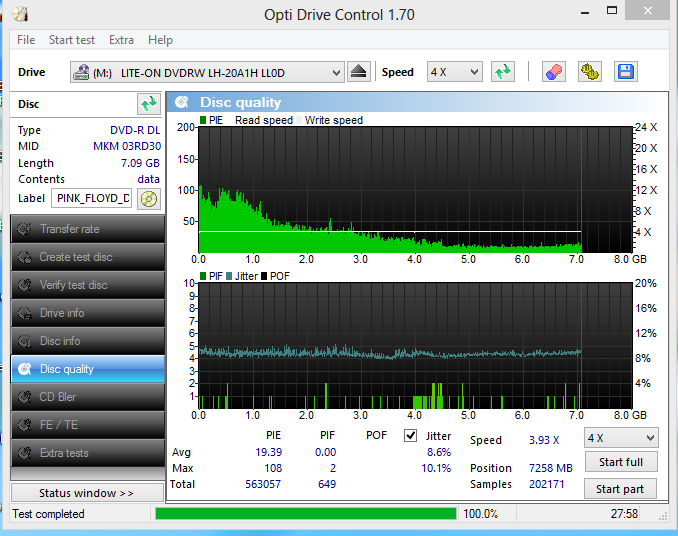Save results with the floppy disk icon
Screen dimensions: 678x536
coord(625,72)
